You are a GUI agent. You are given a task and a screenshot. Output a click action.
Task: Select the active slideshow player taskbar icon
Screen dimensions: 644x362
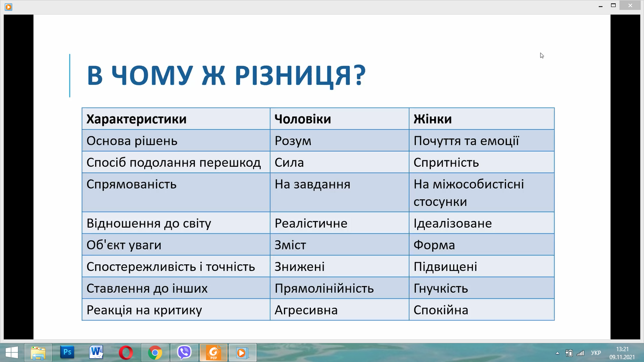242,353
